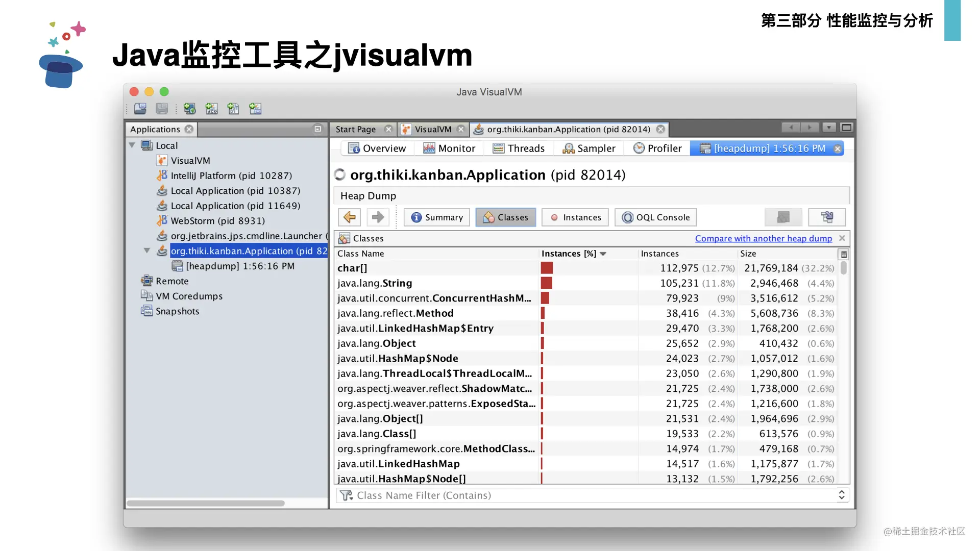Viewport: 980px width, 551px height.
Task: Click the Load snapshot toolbar icon
Action: point(140,109)
